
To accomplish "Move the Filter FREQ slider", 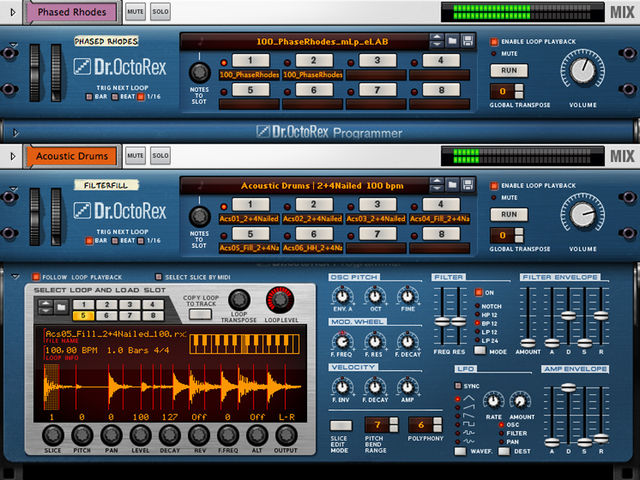I will (442, 321).
